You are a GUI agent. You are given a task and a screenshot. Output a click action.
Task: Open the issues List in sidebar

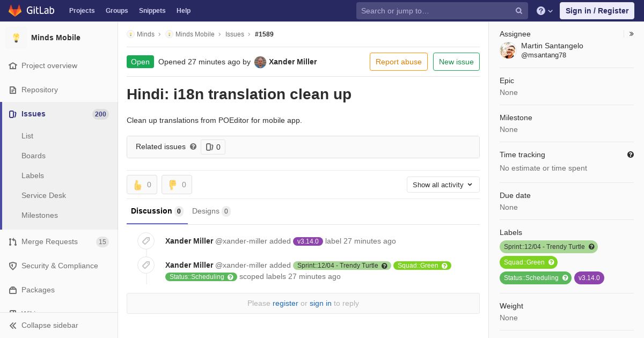(27, 136)
